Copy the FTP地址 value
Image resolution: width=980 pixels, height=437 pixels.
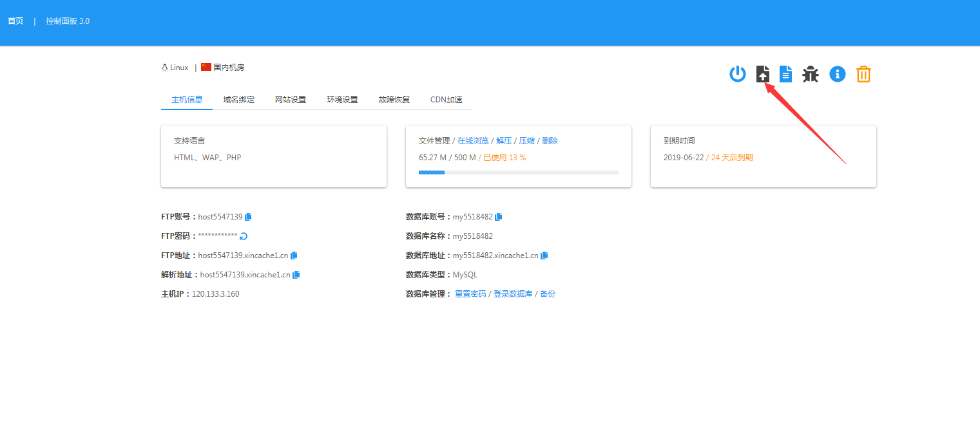(x=294, y=256)
